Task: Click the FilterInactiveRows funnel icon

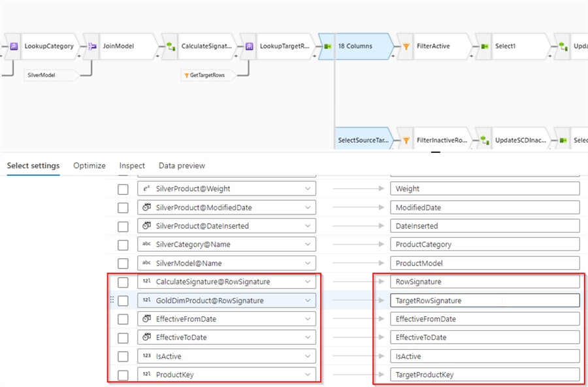Action: [x=405, y=140]
